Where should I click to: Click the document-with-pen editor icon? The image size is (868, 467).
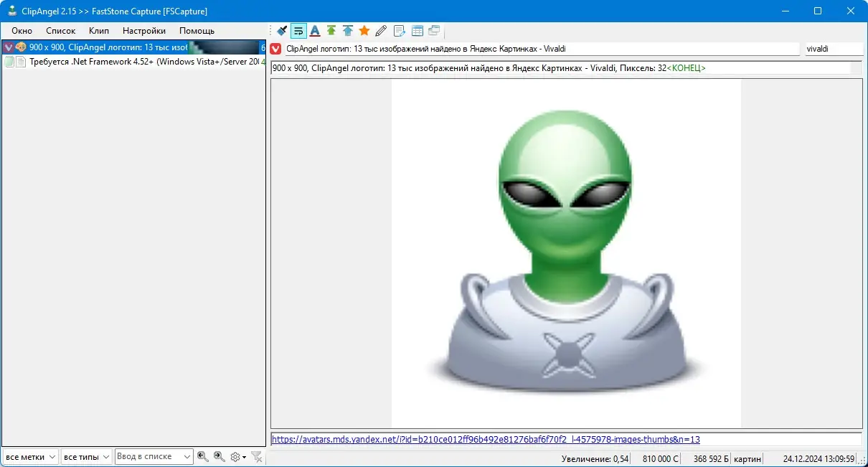(x=400, y=31)
